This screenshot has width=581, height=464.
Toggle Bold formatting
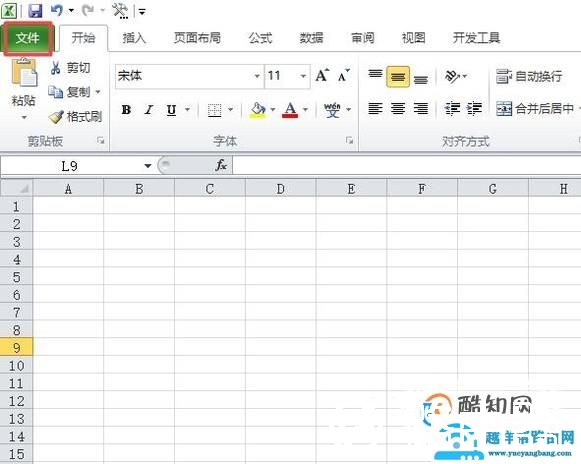(126, 110)
